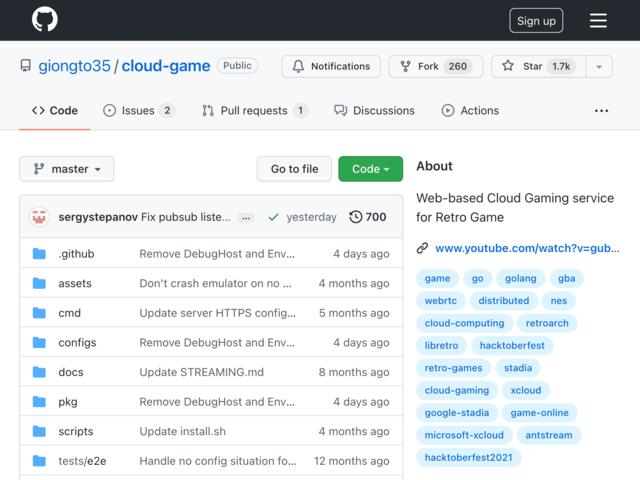
Task: Open commit 'Update install.sh'
Action: tap(182, 431)
